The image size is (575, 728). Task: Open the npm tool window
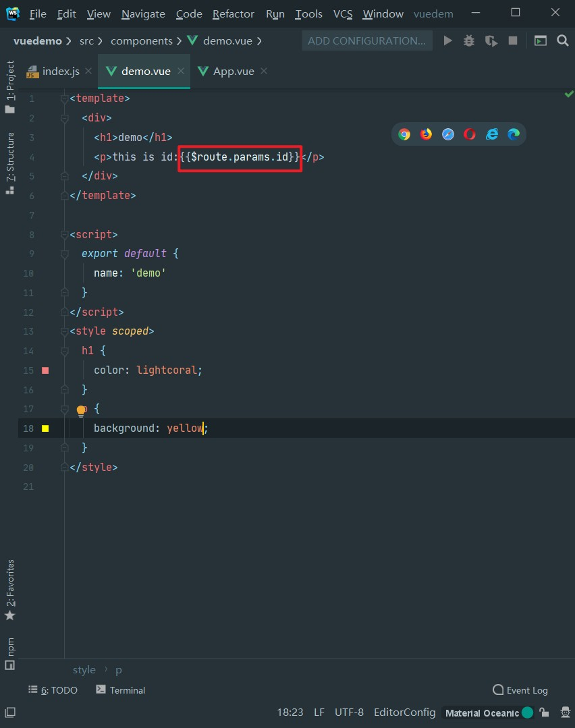pyautogui.click(x=9, y=653)
